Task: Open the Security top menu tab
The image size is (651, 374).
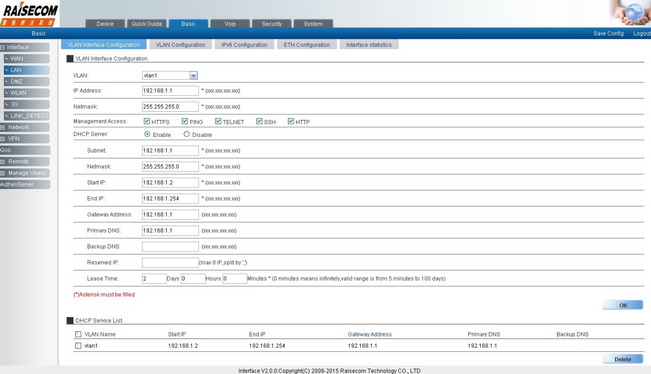Action: click(x=272, y=24)
